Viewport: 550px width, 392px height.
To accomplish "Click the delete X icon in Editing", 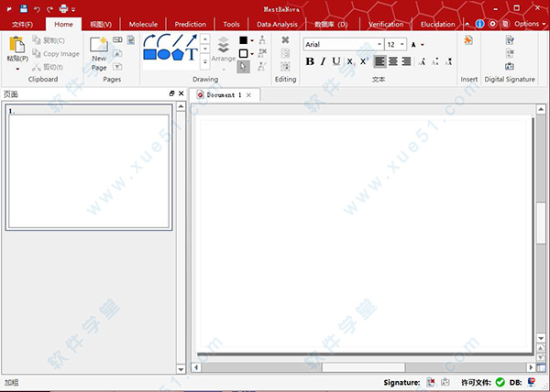I will 285,40.
